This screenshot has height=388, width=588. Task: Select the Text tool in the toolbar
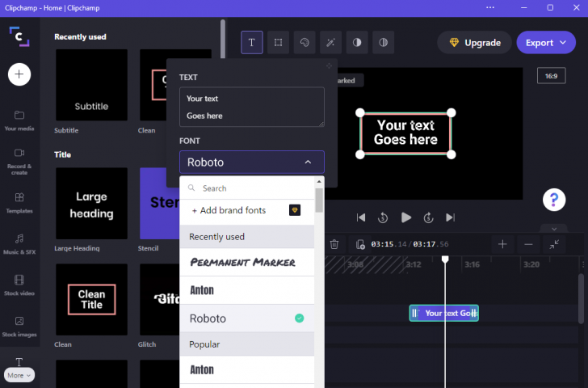click(x=252, y=42)
